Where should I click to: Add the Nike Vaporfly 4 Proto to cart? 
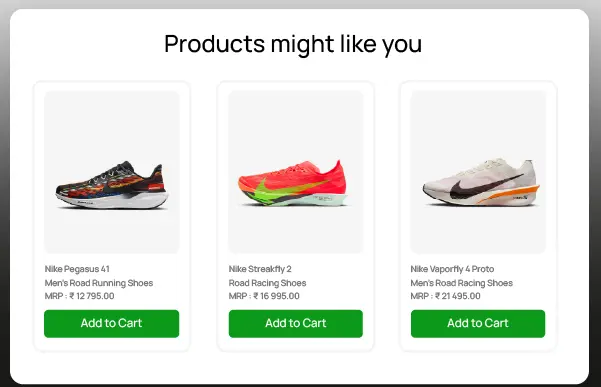click(478, 323)
